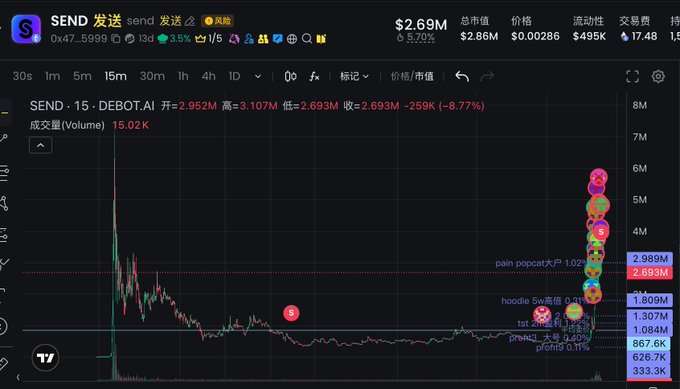Select the 1D timeframe
This screenshot has height=389, width=680.
(234, 76)
